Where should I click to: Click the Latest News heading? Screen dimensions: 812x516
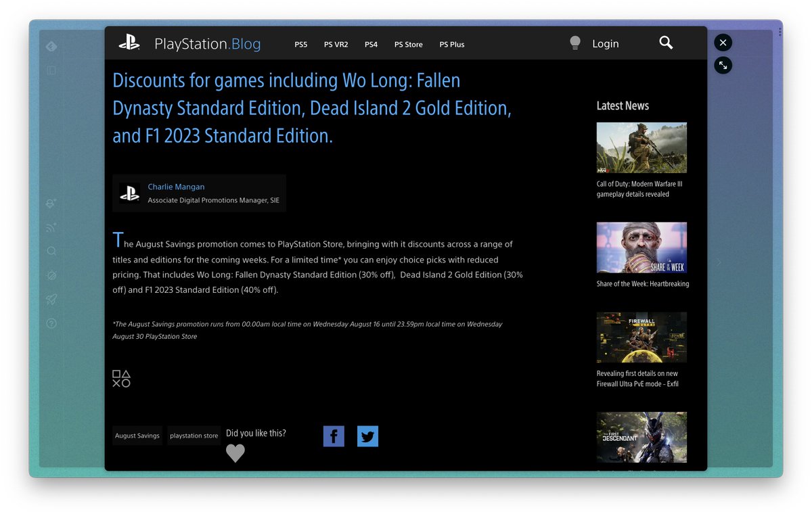pyautogui.click(x=623, y=105)
